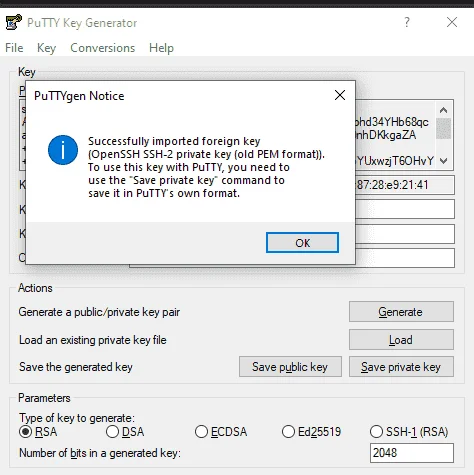The image size is (474, 475).
Task: Click Save private key button
Action: click(x=401, y=367)
